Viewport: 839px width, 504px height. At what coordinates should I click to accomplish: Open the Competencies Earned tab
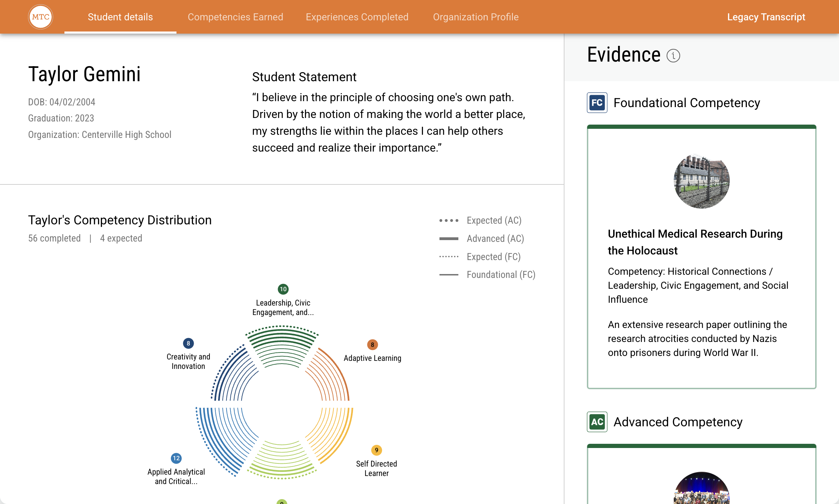click(235, 17)
